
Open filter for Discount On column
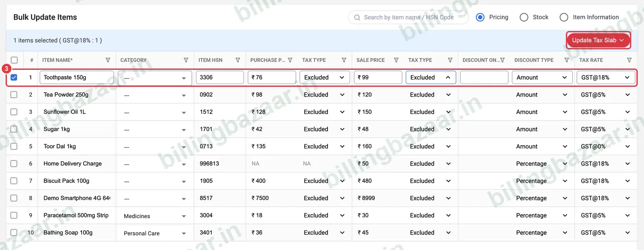(x=502, y=60)
